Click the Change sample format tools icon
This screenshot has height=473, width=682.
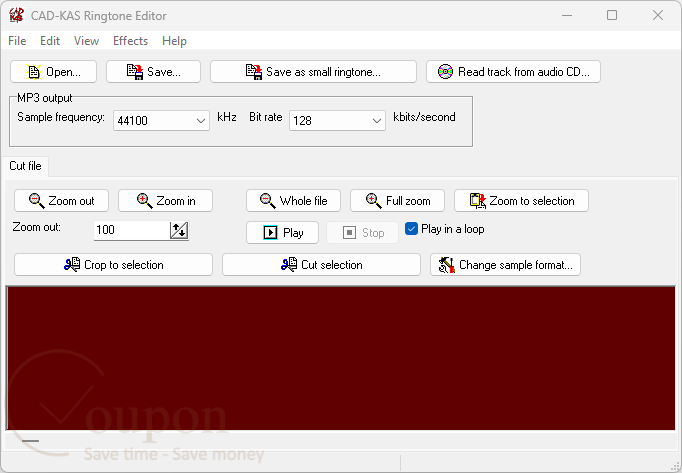click(446, 265)
